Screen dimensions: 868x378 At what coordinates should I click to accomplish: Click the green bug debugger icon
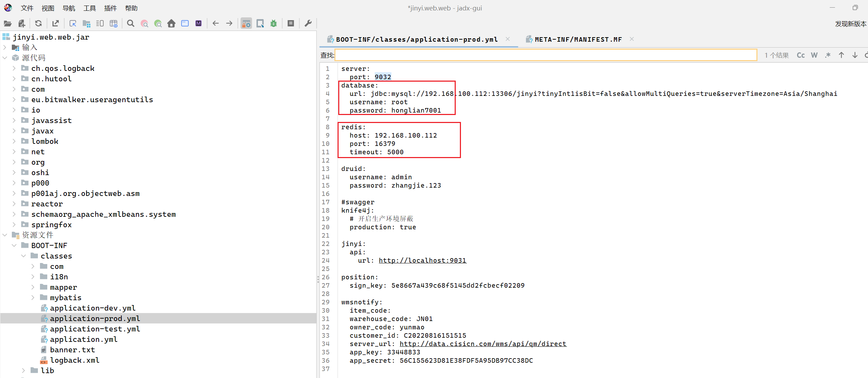[x=274, y=24]
